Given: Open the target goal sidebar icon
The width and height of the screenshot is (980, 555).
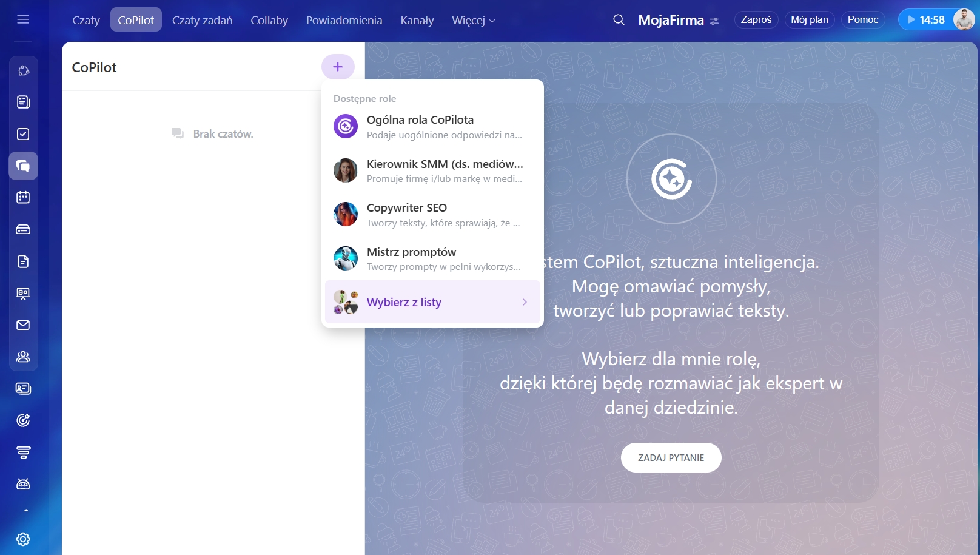Looking at the screenshot, I should click(x=23, y=420).
